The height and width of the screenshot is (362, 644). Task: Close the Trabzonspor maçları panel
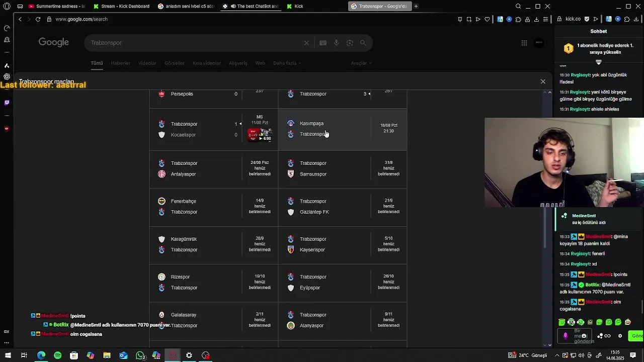coord(543,81)
